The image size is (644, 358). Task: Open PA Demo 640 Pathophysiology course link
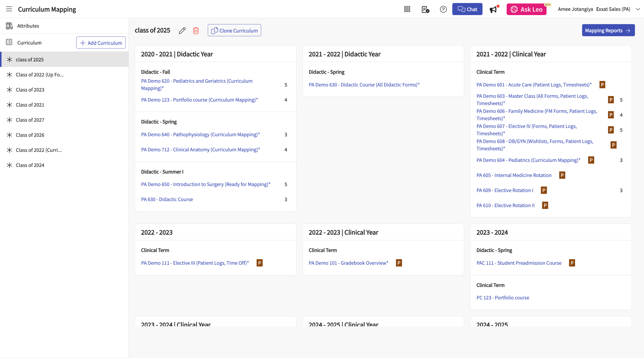(x=200, y=135)
